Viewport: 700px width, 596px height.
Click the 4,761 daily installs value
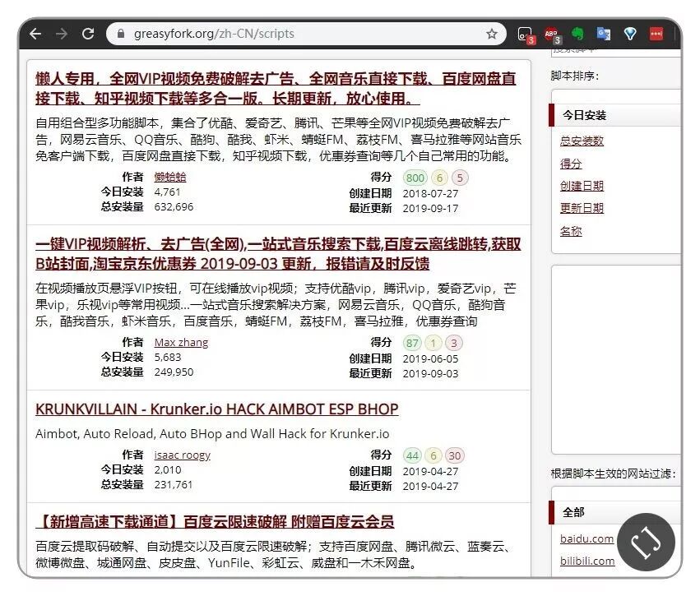tap(167, 192)
